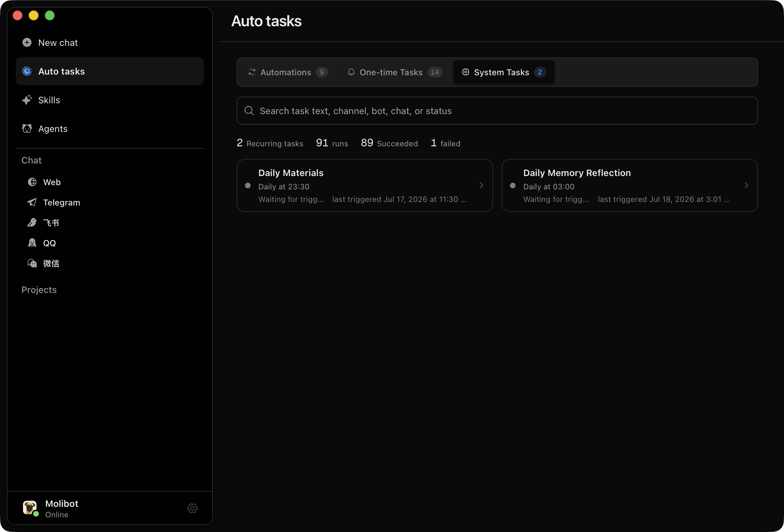
Task: Click 'last triggered Jul 17, 2026' text
Action: (x=399, y=199)
